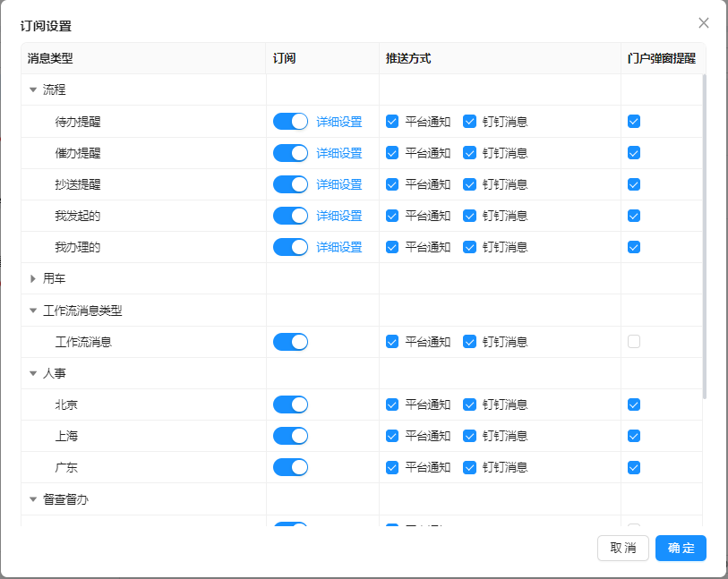
Task: Click the 取消 button
Action: [x=622, y=548]
